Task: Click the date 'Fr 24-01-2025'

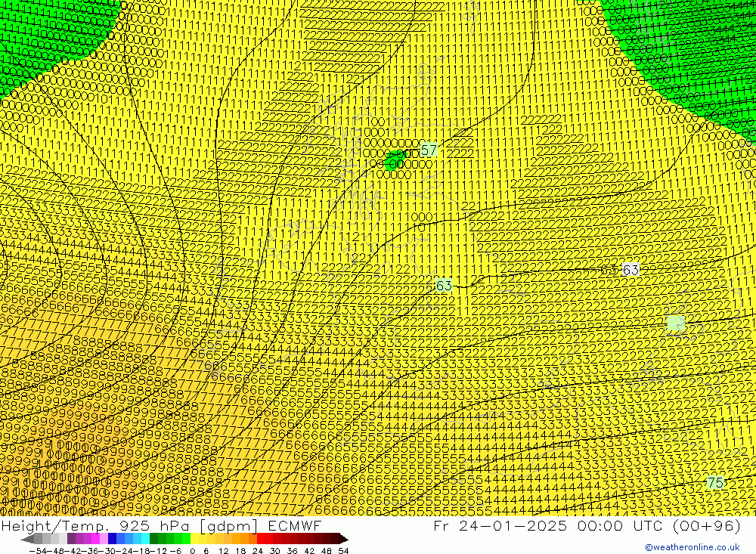Action: tap(500, 525)
